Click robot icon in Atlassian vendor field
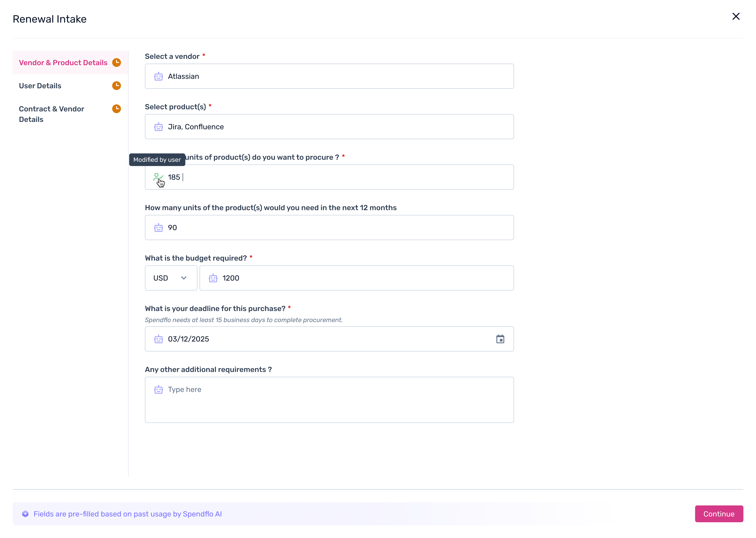The width and height of the screenshot is (756, 538). point(159,76)
